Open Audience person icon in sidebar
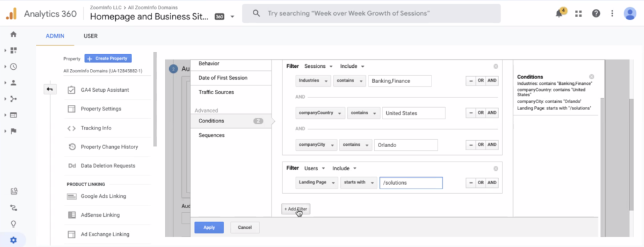Screen dimensions: 644x247 coord(14,82)
